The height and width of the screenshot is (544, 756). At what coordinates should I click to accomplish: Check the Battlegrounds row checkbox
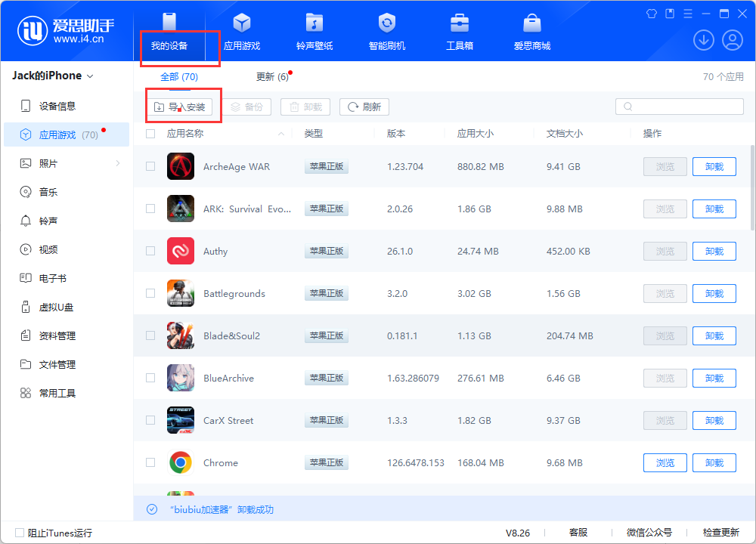tap(150, 293)
